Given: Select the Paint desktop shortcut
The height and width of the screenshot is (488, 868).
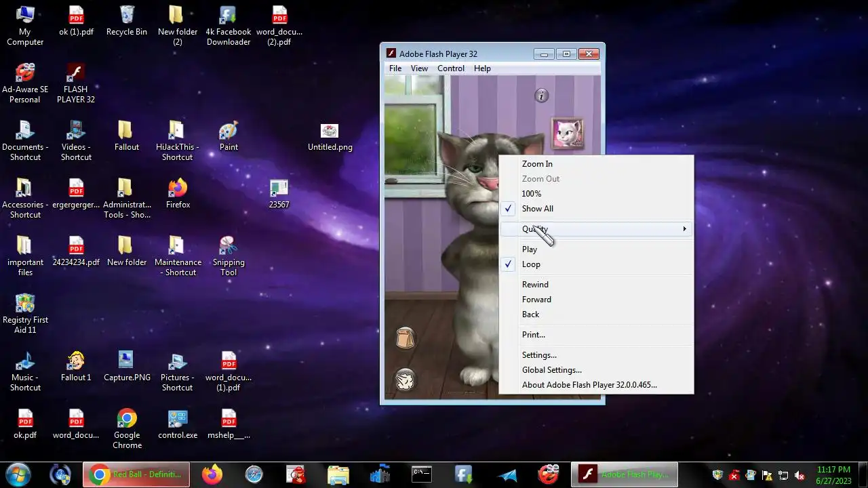Looking at the screenshot, I should tap(229, 136).
